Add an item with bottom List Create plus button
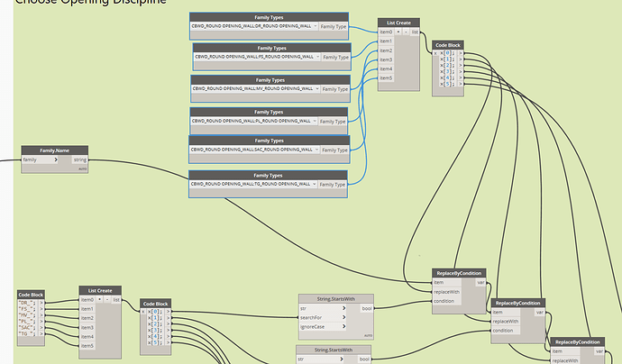622x364 pixels. click(99, 300)
